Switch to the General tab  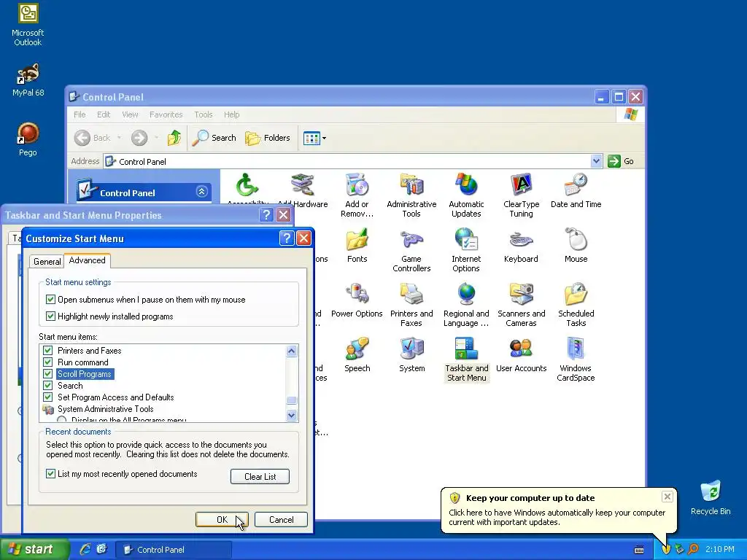(47, 262)
